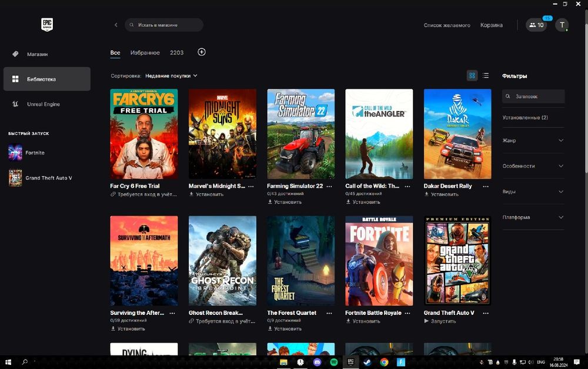Click Ghost Recon Breakpoint account sign-in link
This screenshot has width=588, height=369.
pyautogui.click(x=222, y=321)
